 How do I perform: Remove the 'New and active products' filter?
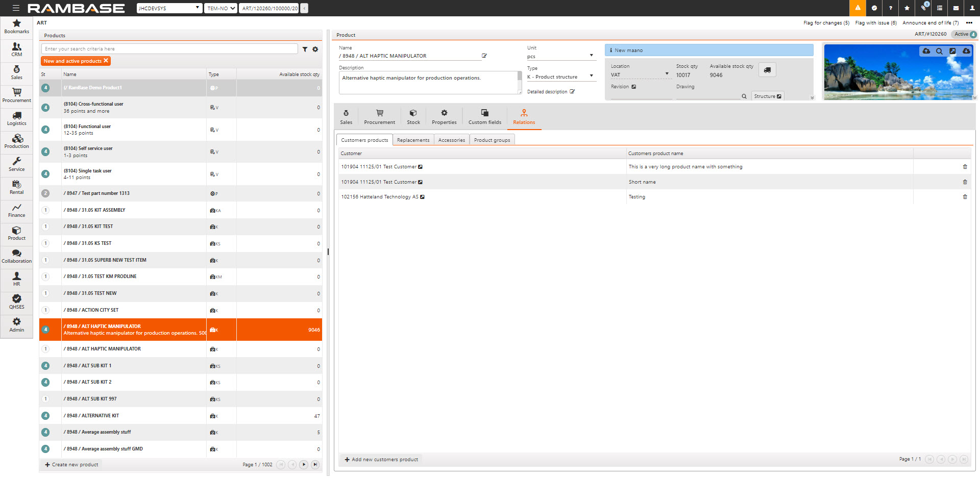click(x=106, y=61)
